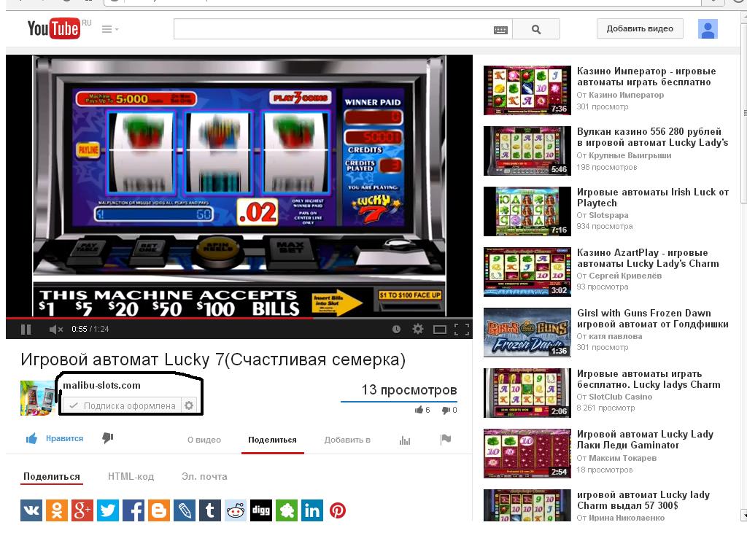Open the Казино Император video thumbnail

pos(527,90)
